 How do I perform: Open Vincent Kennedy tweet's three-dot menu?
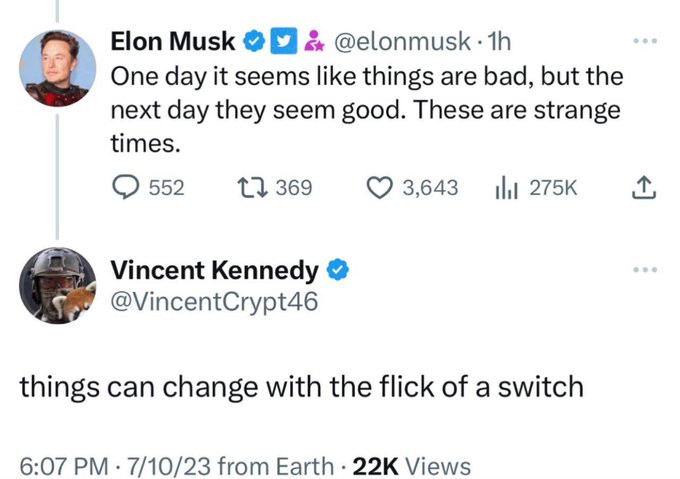pyautogui.click(x=646, y=270)
